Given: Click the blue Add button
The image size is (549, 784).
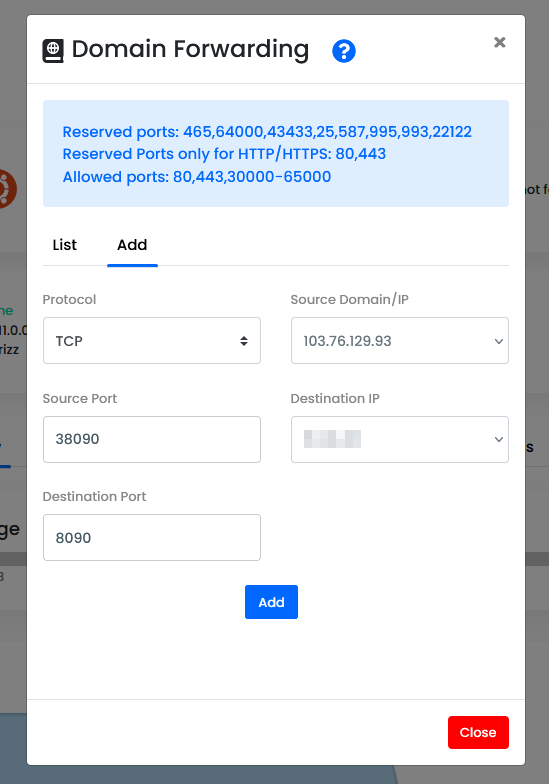Looking at the screenshot, I should [x=272, y=602].
